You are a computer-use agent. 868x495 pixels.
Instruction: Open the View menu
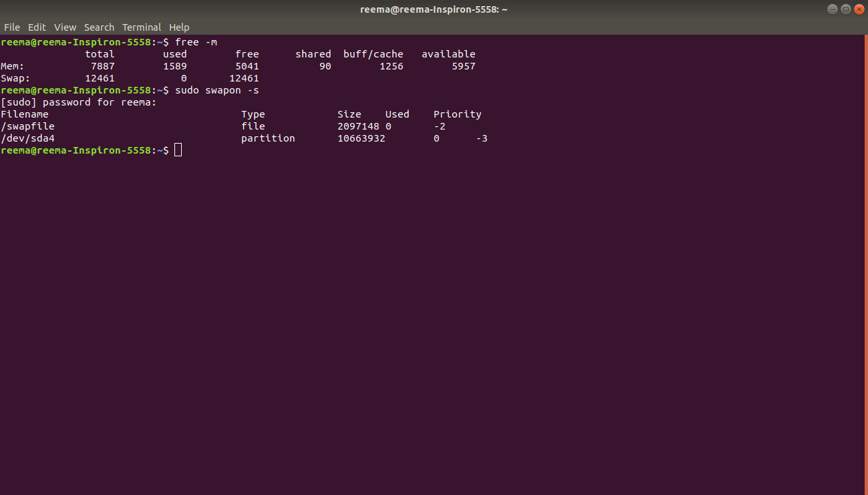click(x=65, y=27)
